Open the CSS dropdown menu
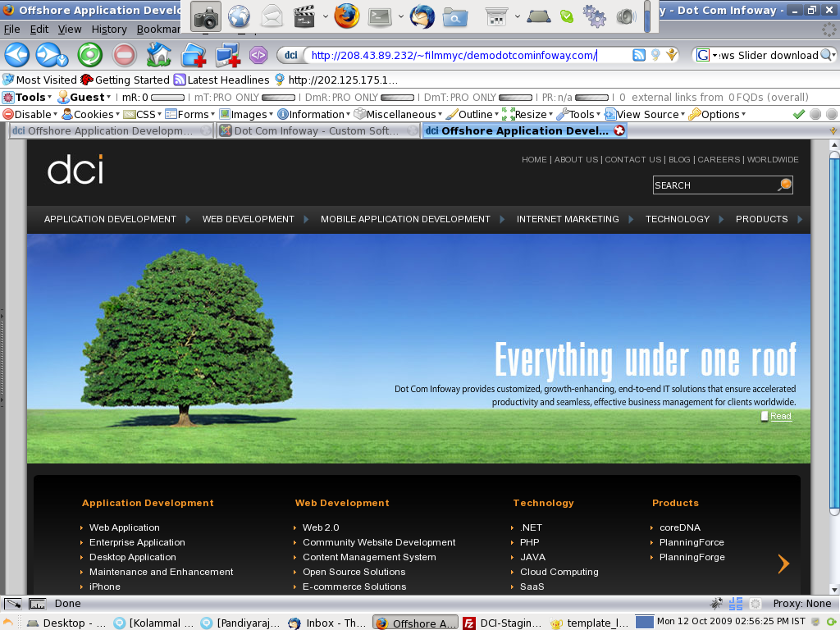This screenshot has height=630, width=840. 142,114
